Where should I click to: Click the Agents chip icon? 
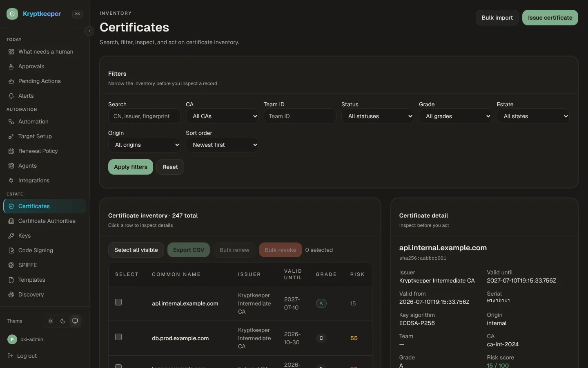[x=11, y=166]
